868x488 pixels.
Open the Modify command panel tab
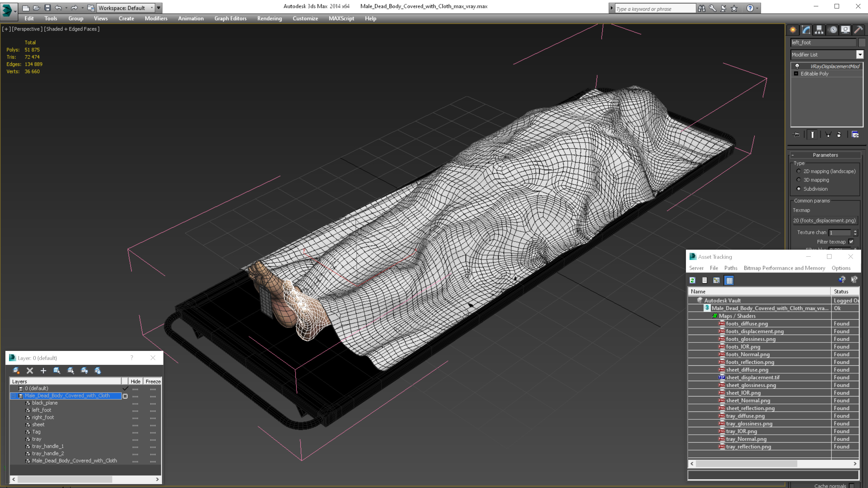806,30
